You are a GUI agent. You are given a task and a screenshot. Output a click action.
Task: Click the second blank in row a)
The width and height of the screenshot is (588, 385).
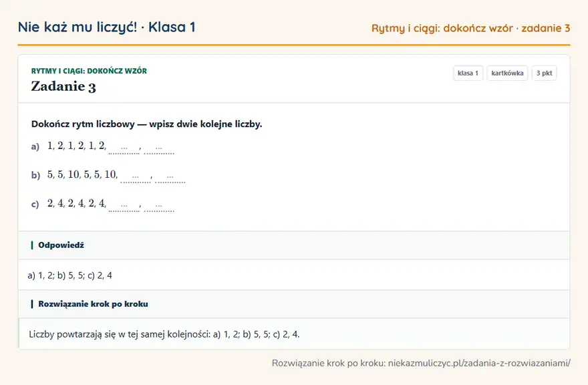tap(159, 148)
